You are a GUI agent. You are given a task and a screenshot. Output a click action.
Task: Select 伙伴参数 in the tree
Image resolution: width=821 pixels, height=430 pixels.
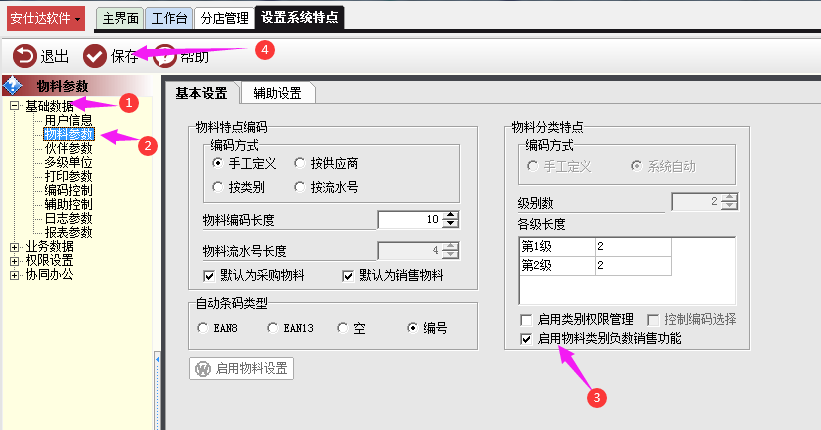tap(68, 148)
